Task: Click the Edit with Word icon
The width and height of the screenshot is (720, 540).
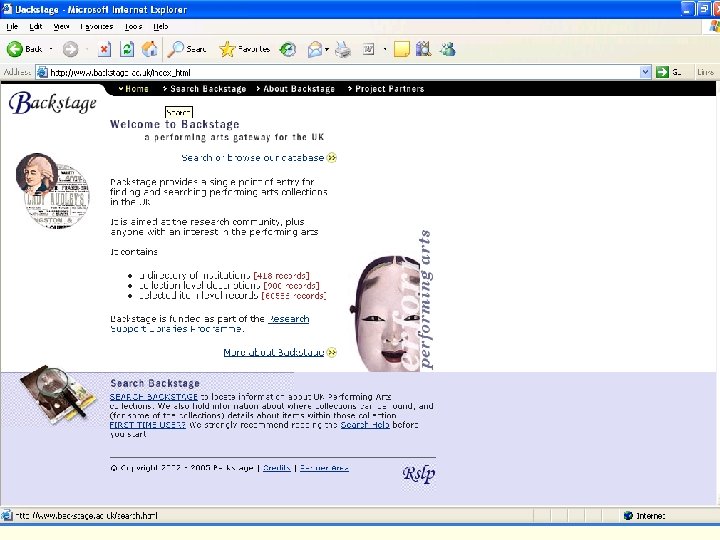Action: (368, 49)
